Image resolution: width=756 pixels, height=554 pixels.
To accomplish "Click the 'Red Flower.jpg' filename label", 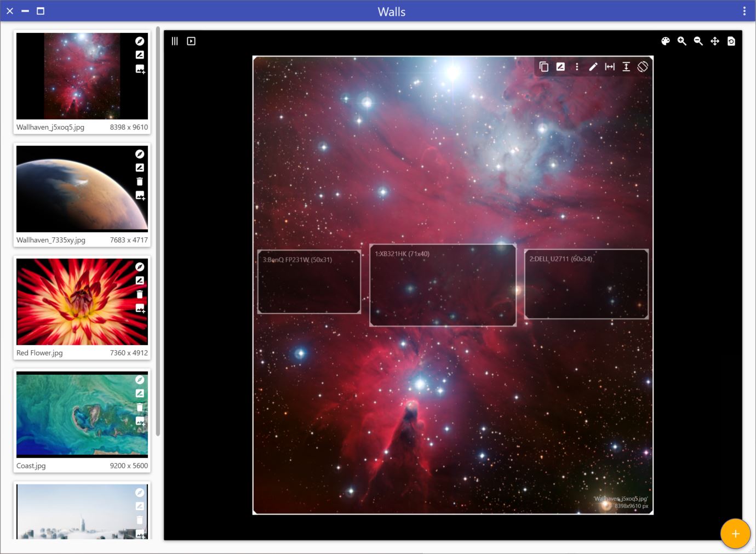I will pyautogui.click(x=39, y=353).
